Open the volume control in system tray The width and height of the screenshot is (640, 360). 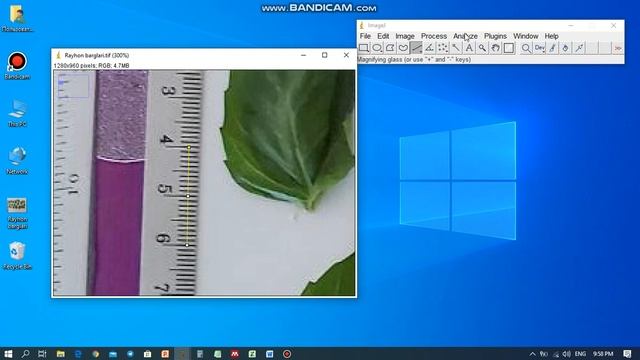pyautogui.click(x=567, y=354)
